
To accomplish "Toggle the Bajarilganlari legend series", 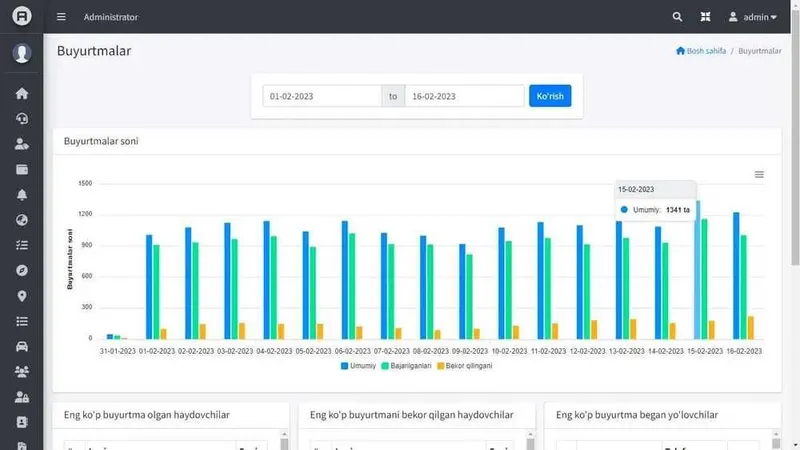I will (406, 366).
